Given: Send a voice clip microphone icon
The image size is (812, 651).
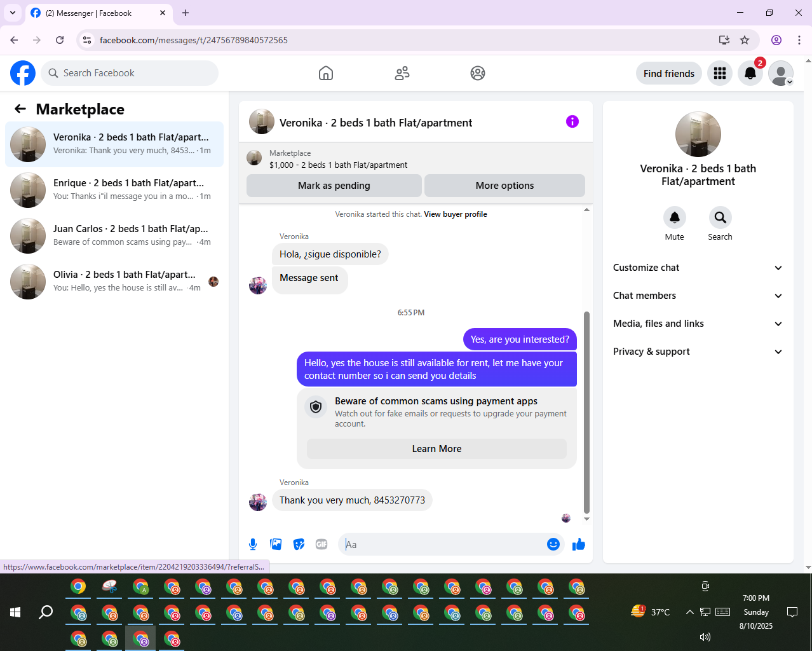Looking at the screenshot, I should point(253,544).
